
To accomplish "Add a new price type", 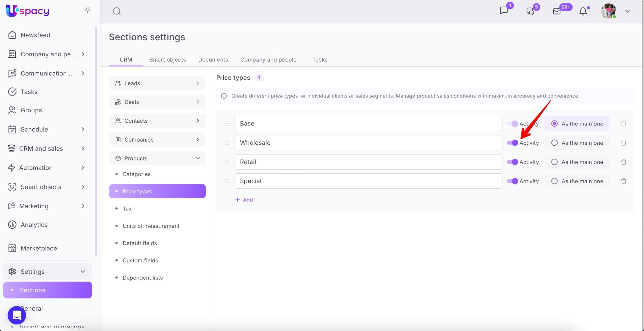I will [244, 200].
